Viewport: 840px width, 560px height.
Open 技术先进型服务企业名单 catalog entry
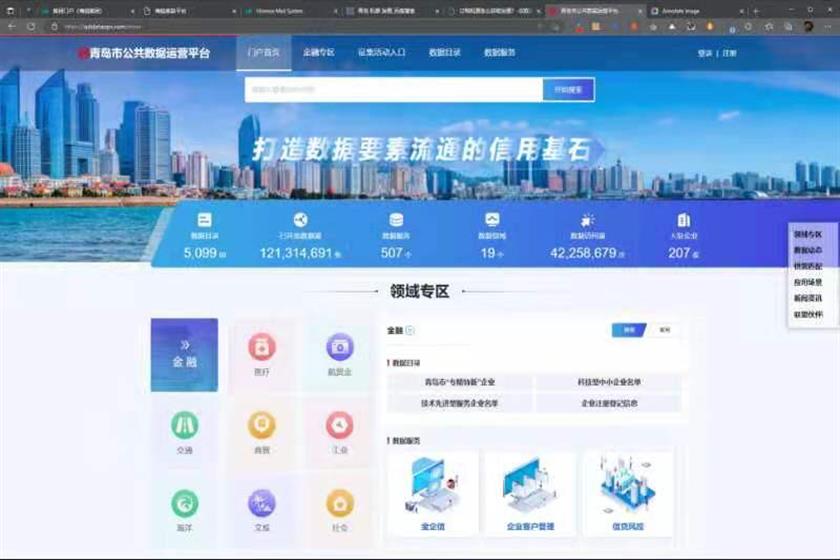460,403
